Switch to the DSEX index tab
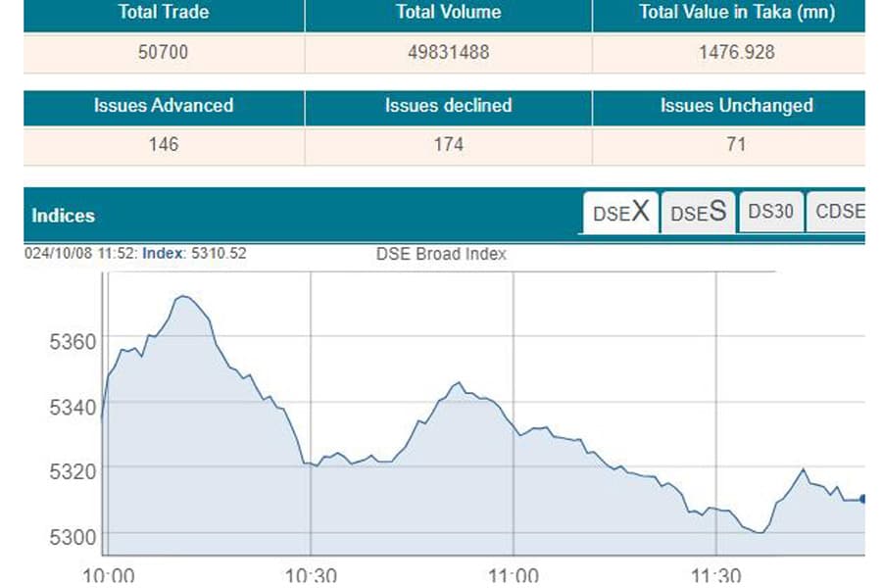This screenshot has height=588, width=882. [620, 212]
